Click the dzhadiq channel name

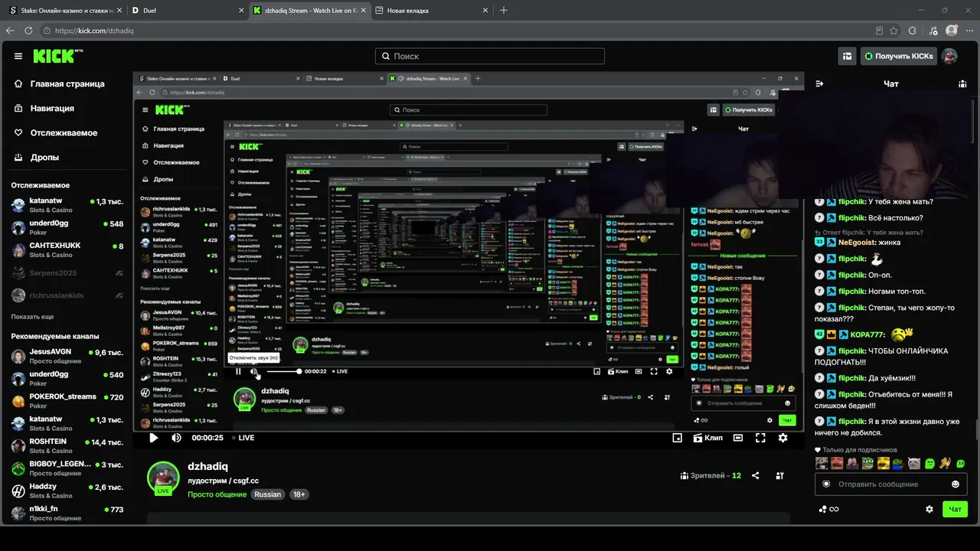pyautogui.click(x=207, y=466)
